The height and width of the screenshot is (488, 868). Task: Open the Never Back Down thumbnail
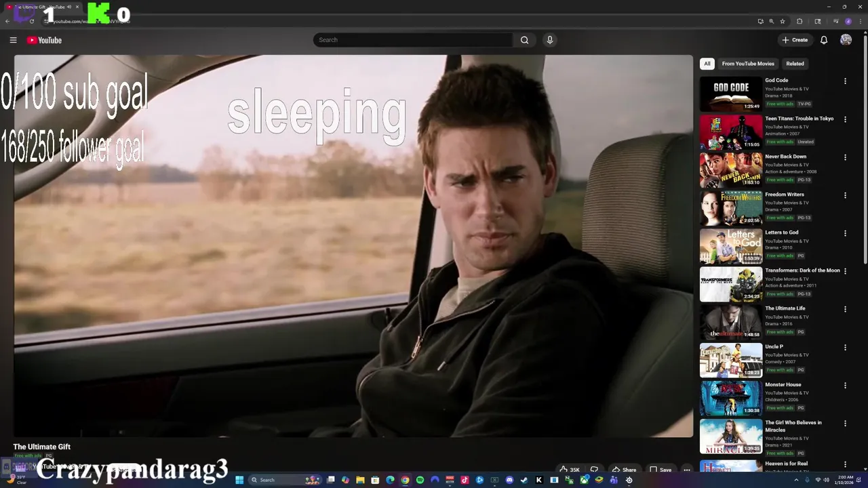(731, 170)
